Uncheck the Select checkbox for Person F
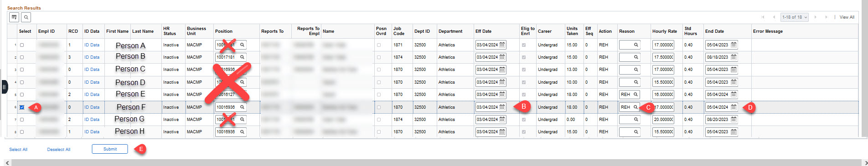This screenshot has width=868, height=166. click(22, 107)
